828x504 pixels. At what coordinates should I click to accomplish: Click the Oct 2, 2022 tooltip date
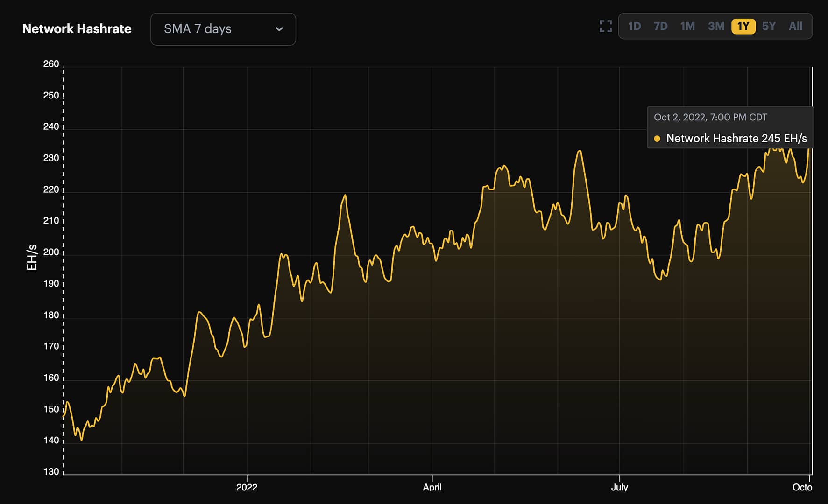click(710, 117)
